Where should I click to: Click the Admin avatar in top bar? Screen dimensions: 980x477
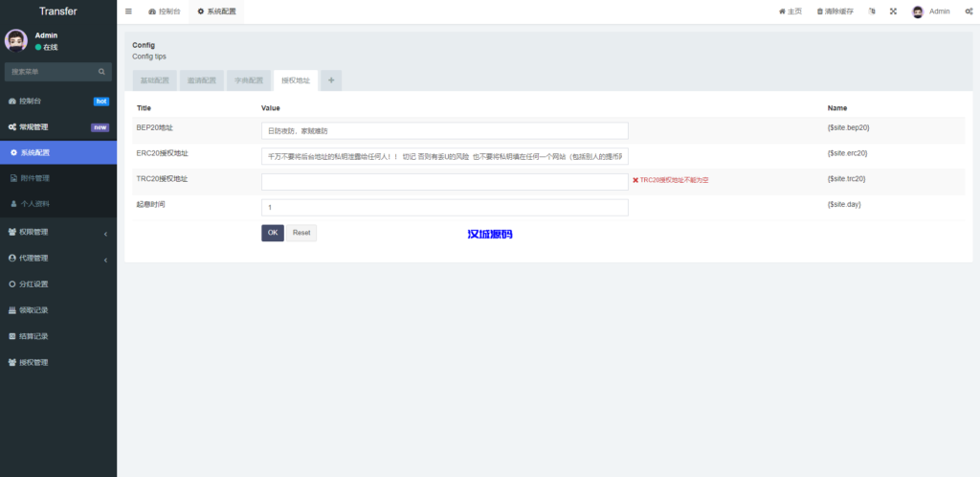pyautogui.click(x=918, y=11)
